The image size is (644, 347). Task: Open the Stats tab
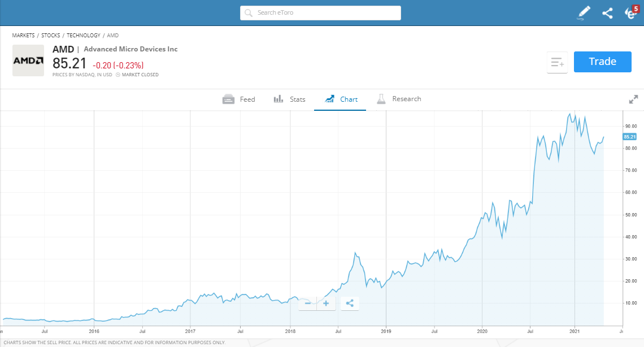(x=290, y=99)
